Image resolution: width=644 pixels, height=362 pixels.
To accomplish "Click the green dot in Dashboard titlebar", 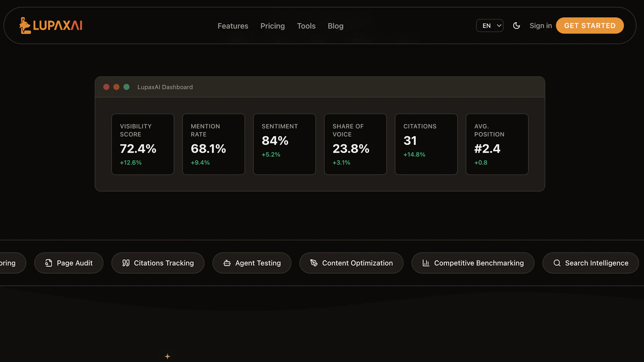I will coord(126,87).
